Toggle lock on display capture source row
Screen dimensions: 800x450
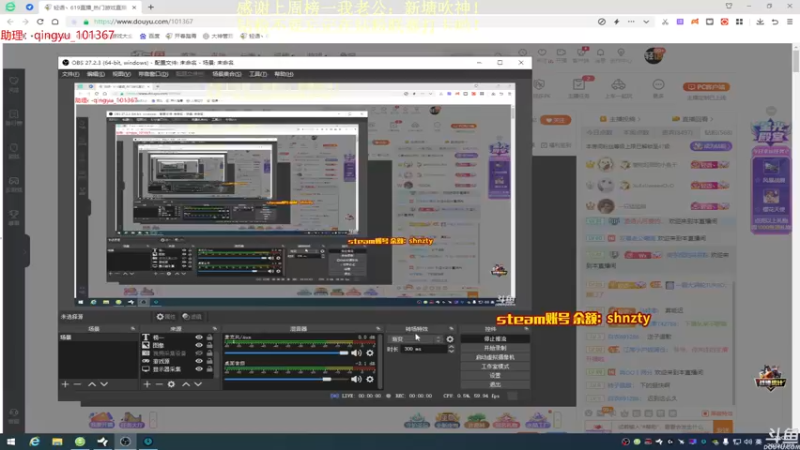[210, 369]
